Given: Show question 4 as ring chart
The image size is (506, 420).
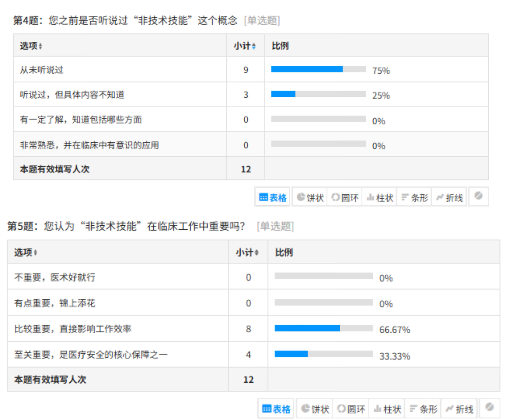Looking at the screenshot, I should coord(345,198).
